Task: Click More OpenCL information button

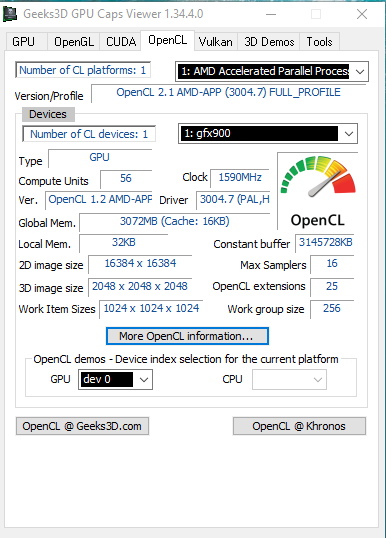Action: click(x=187, y=336)
